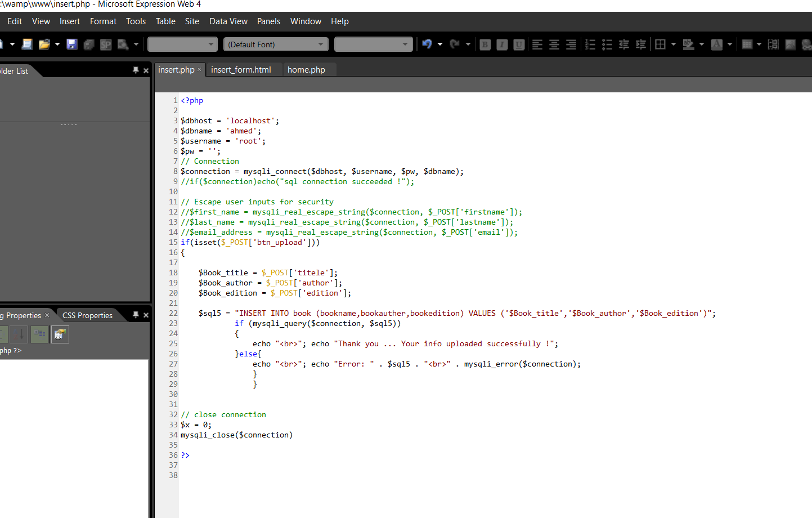Screen dimensions: 812x518
Task: Click the Tag Properties dialog icon
Action: 60,334
